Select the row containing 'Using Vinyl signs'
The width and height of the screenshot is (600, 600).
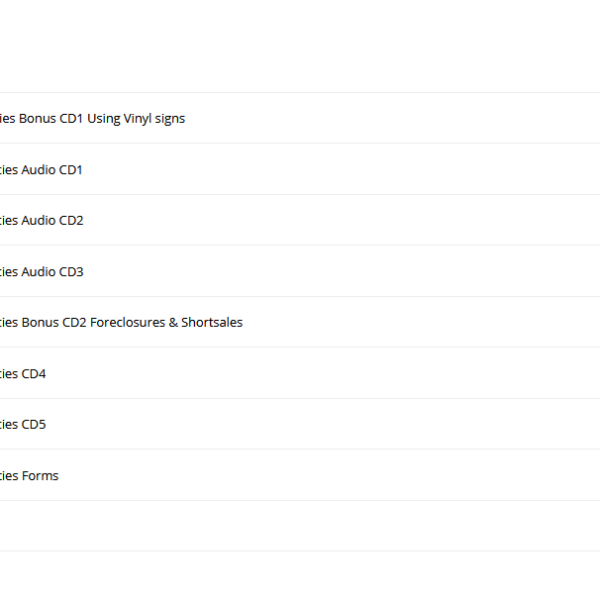coord(300,118)
